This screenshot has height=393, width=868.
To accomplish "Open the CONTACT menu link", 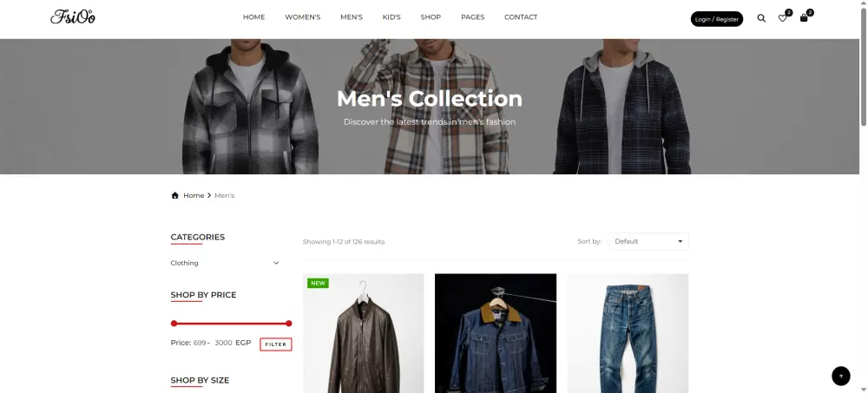I will tap(521, 17).
